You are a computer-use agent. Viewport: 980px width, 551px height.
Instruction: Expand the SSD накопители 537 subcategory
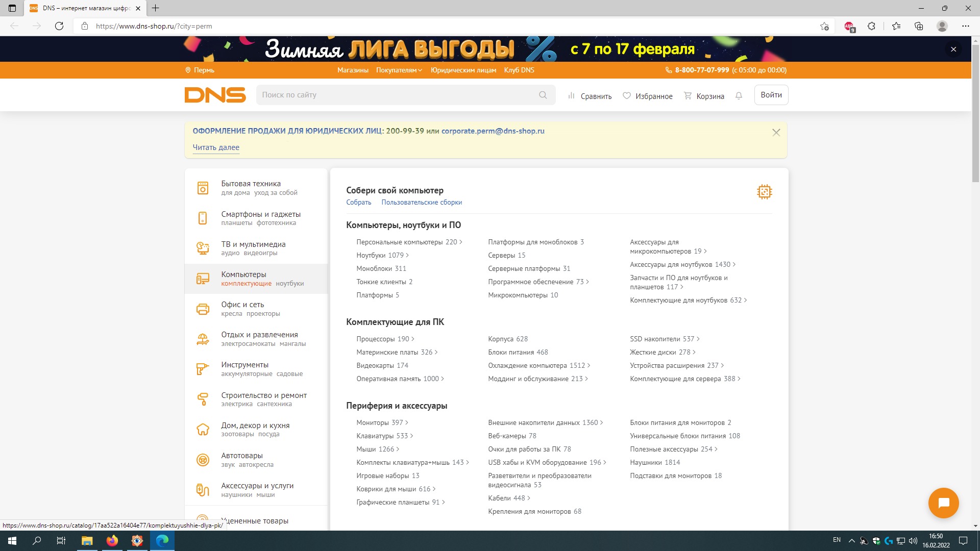[x=665, y=339]
